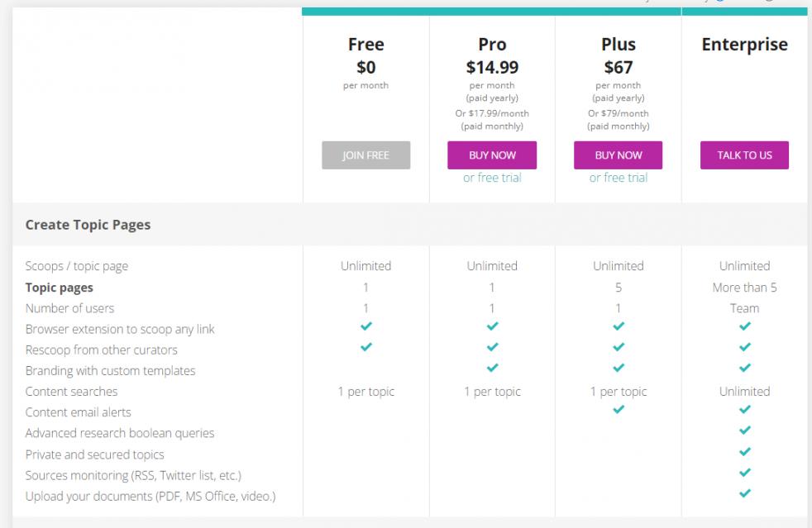The image size is (812, 528).
Task: Click the Plus plan $67 price
Action: coord(618,66)
